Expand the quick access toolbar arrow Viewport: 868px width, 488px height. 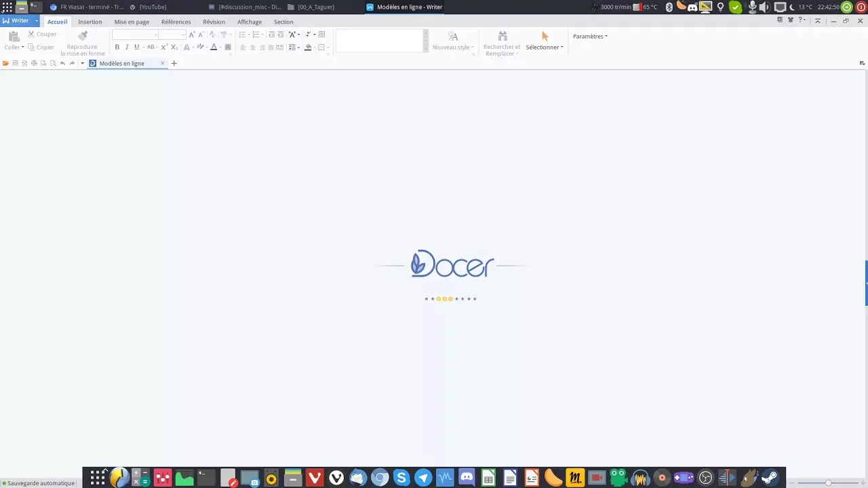tap(82, 64)
